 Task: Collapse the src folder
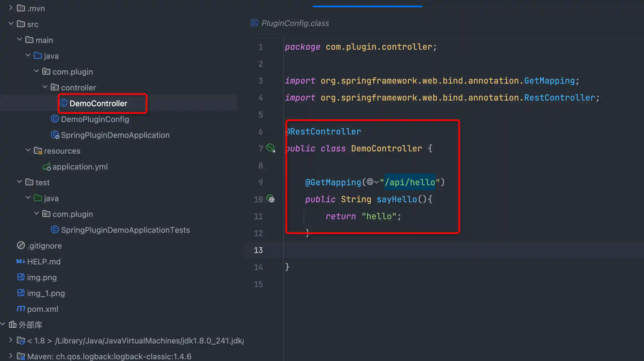click(x=11, y=24)
